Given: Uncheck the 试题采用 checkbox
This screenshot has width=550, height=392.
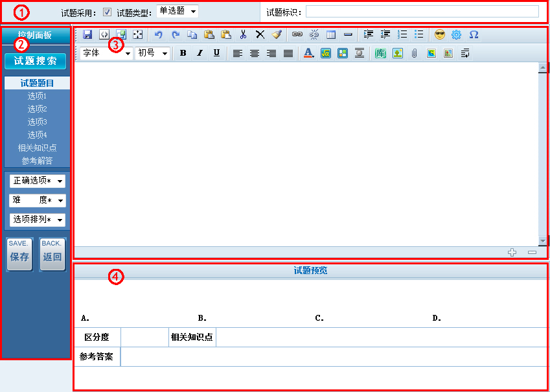Looking at the screenshot, I should tap(108, 12).
